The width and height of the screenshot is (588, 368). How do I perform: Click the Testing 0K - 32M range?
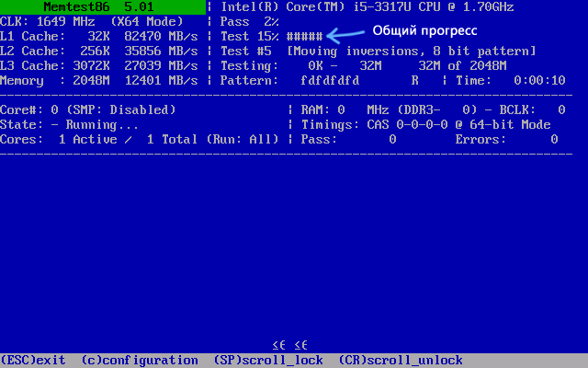tap(301, 65)
